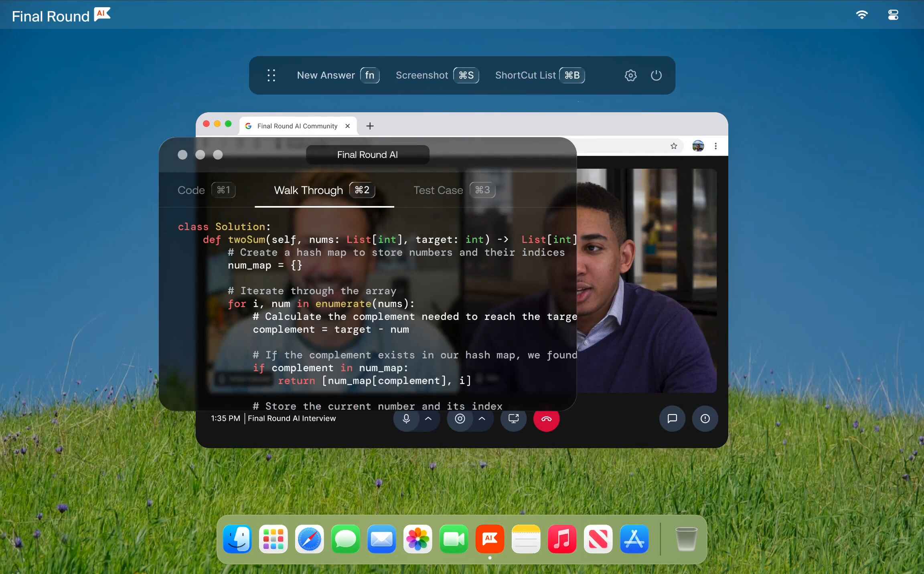Viewport: 924px width, 574px height.
Task: Open the in-call chat bubble icon
Action: (x=671, y=418)
